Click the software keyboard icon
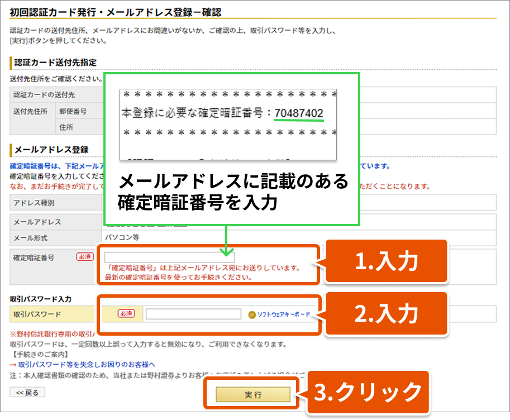510x420 pixels. [x=252, y=314]
